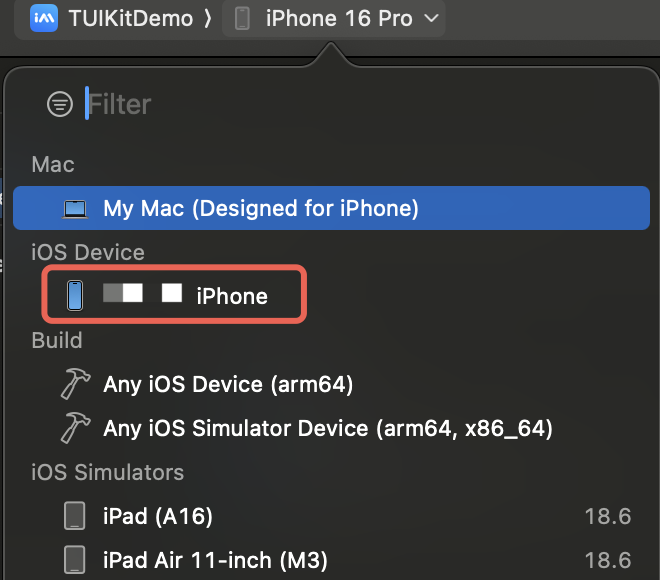The width and height of the screenshot is (660, 580).
Task: Click the blue iPhone device icon
Action: coord(75,295)
